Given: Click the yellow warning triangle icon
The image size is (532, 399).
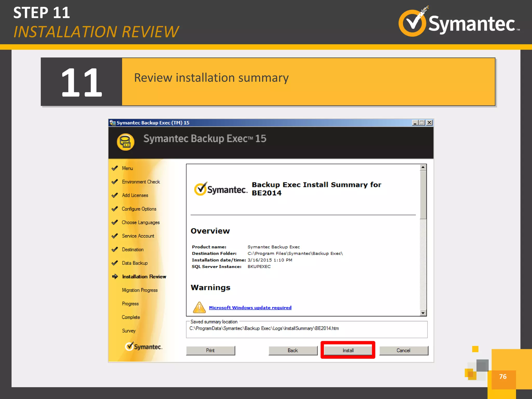Looking at the screenshot, I should [199, 307].
